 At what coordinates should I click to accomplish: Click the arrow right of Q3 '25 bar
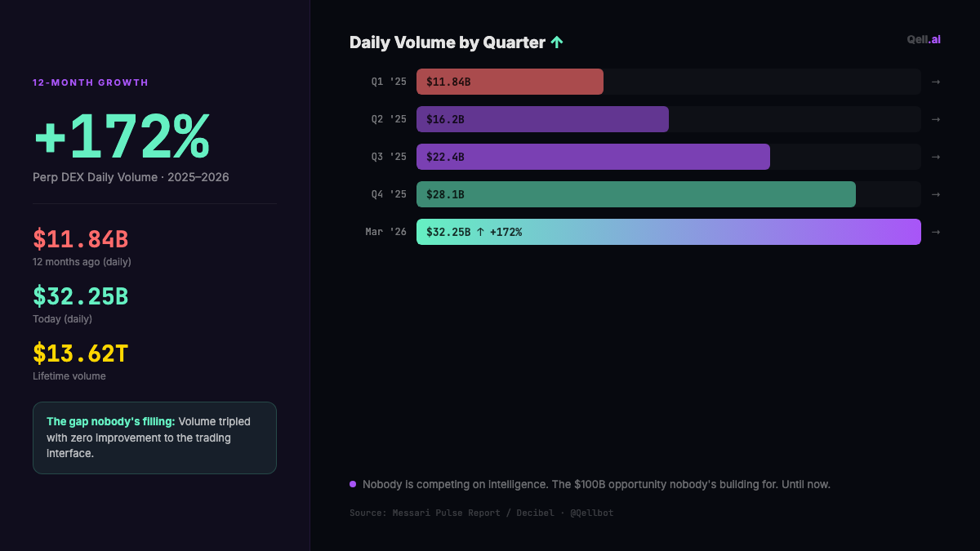(936, 157)
